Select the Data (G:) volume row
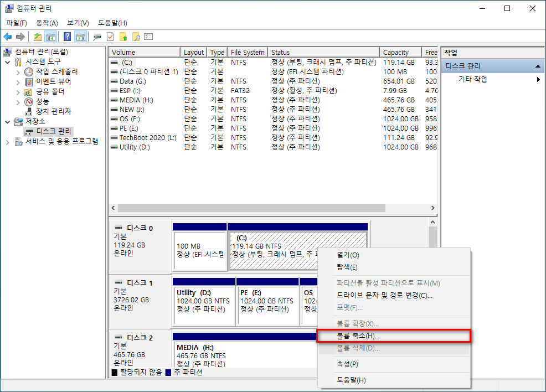 (273, 81)
